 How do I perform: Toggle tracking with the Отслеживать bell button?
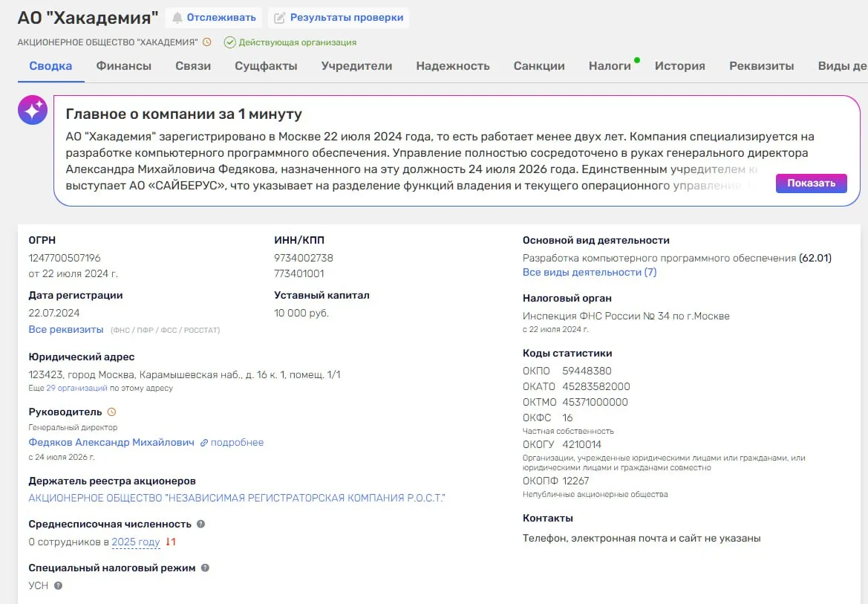(x=215, y=18)
